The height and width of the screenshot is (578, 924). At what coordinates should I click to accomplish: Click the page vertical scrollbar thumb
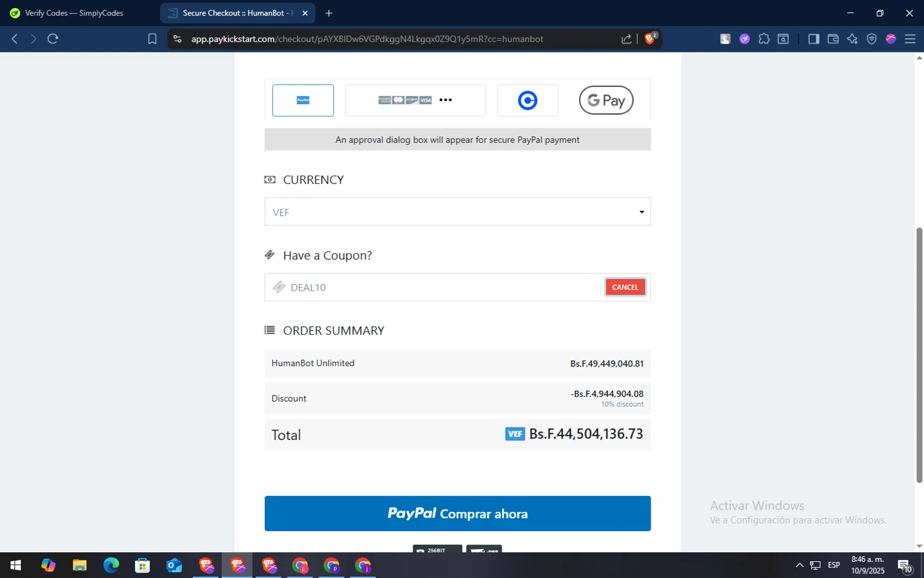pyautogui.click(x=919, y=355)
